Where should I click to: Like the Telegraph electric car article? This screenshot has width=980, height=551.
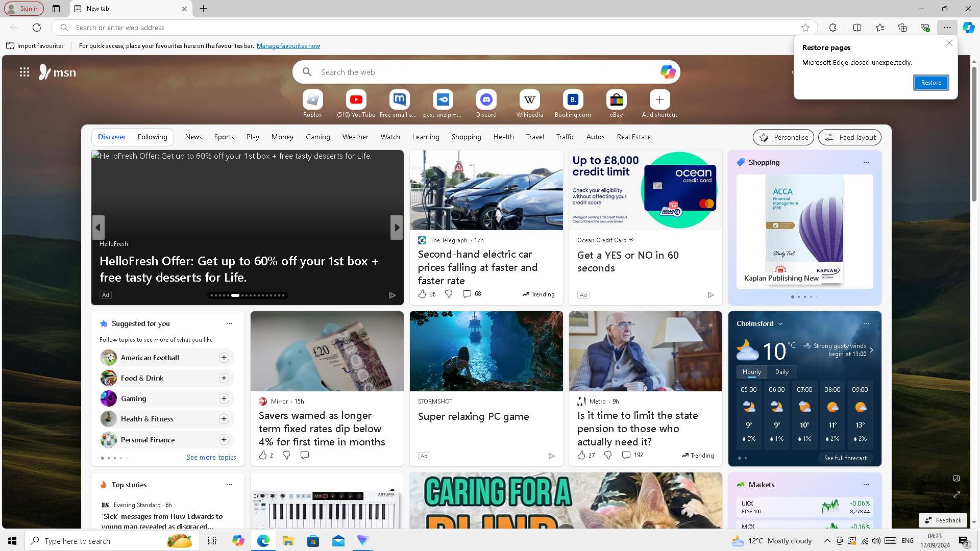(422, 294)
